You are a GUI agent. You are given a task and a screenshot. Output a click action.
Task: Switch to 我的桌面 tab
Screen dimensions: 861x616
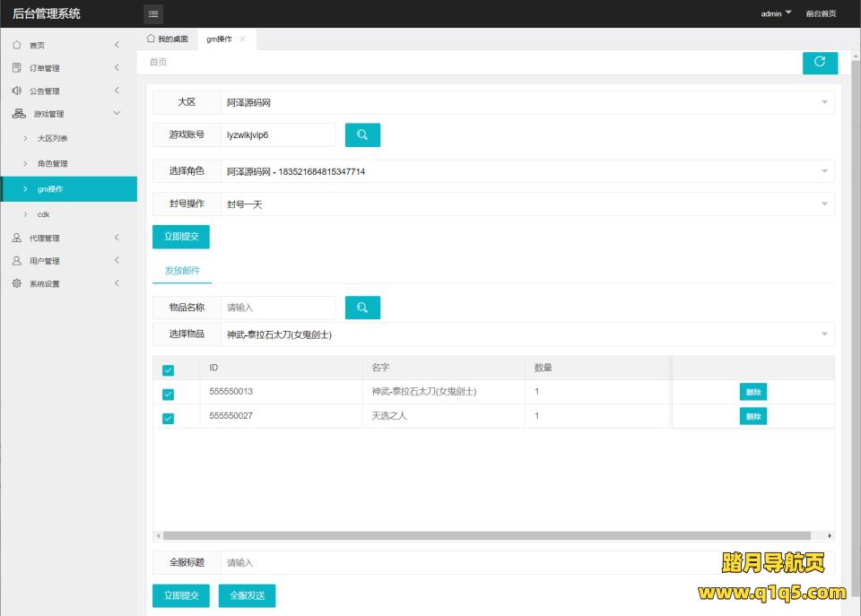168,39
